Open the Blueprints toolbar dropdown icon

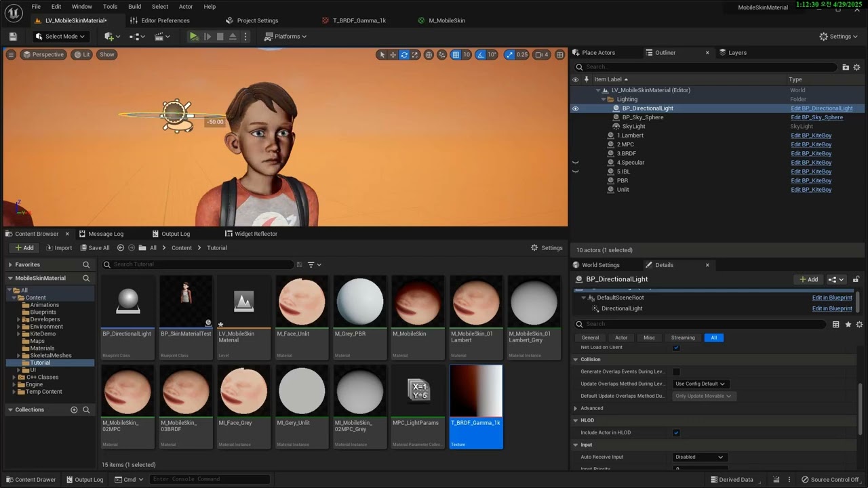coord(137,37)
